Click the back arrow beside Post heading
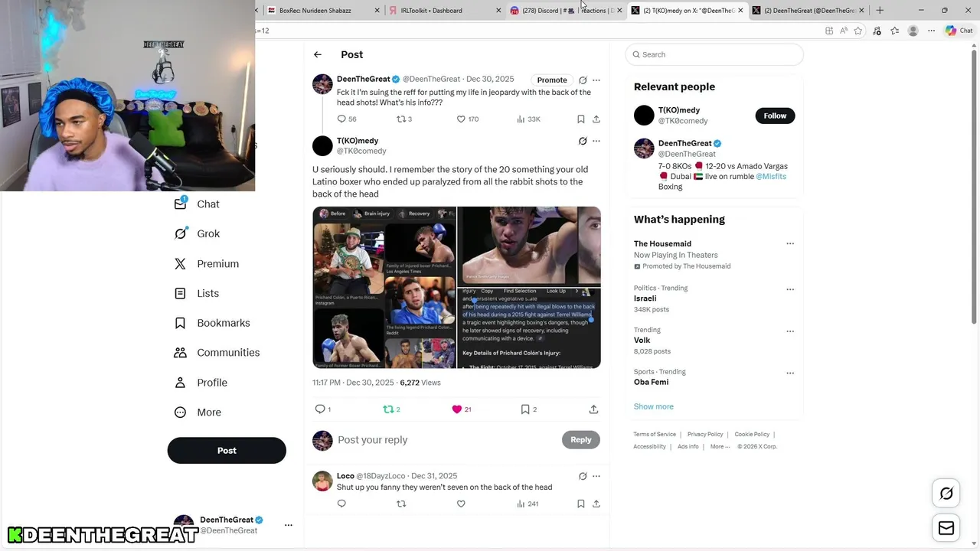 tap(318, 54)
